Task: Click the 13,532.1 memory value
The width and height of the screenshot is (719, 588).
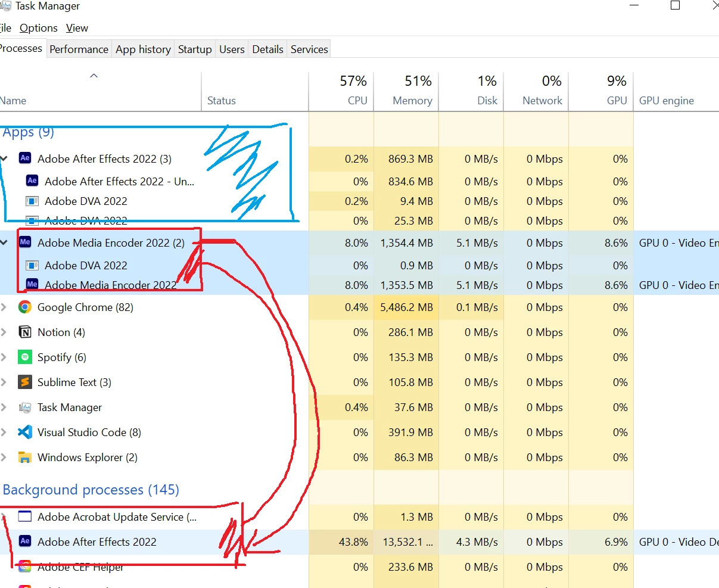Action: pos(407,542)
